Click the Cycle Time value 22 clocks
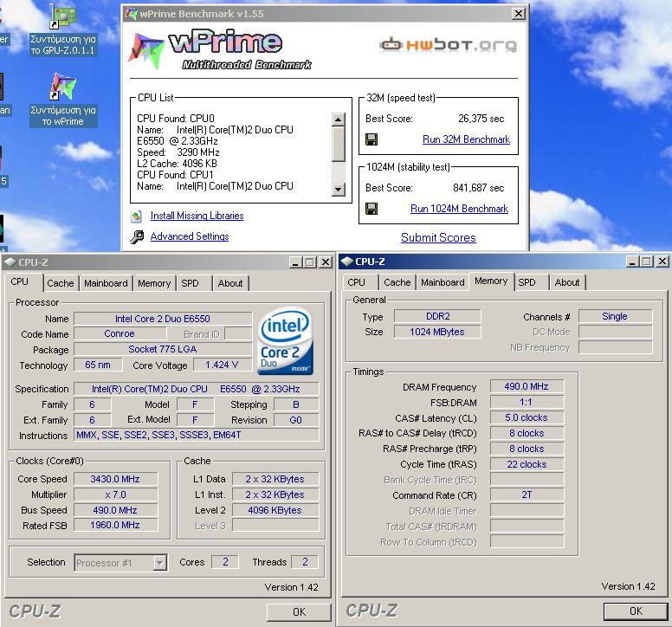 527,464
